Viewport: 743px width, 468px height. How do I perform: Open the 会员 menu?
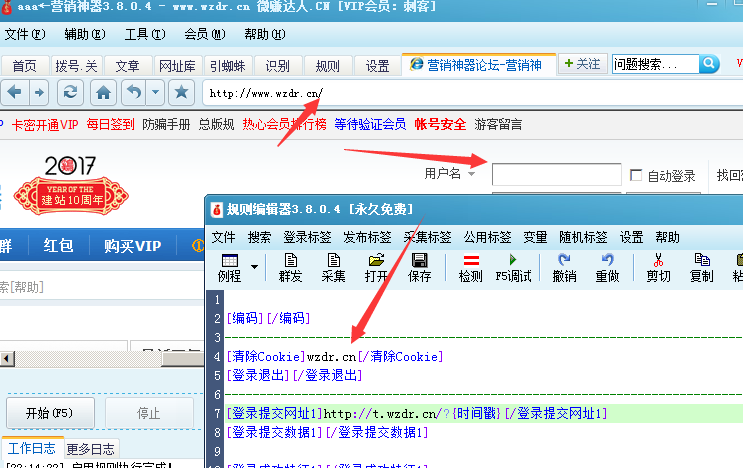[x=205, y=34]
